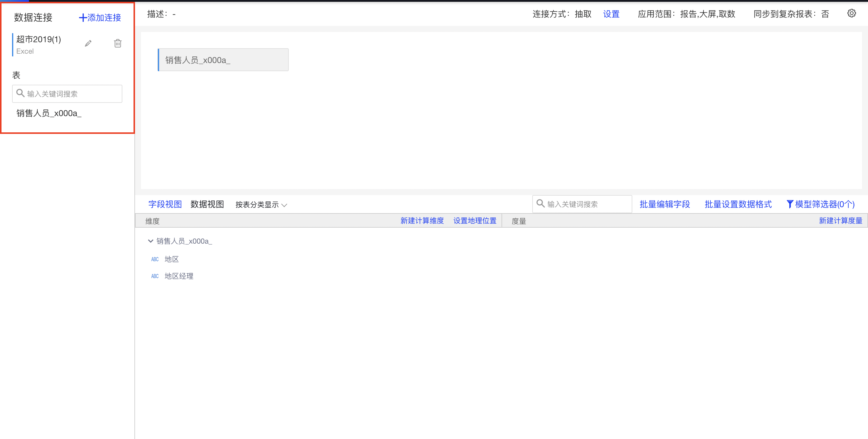868x439 pixels.
Task: Click the ABC type icon beside 地区经理
Action: pos(155,276)
